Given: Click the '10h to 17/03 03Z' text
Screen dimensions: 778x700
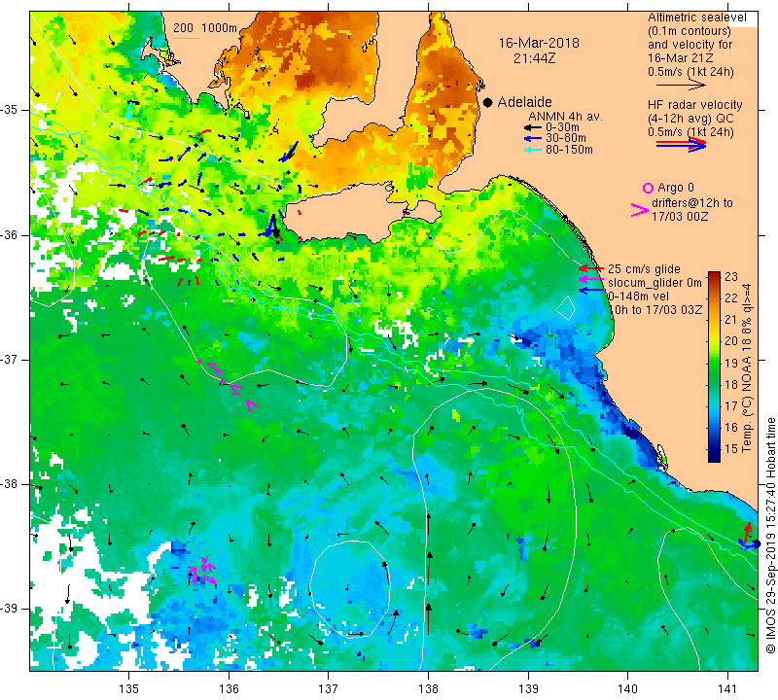Looking at the screenshot, I should (655, 309).
